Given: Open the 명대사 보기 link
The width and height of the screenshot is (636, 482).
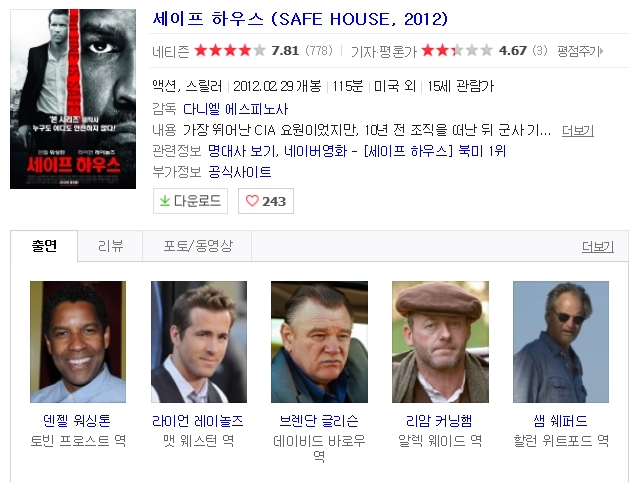Looking at the screenshot, I should tap(242, 151).
